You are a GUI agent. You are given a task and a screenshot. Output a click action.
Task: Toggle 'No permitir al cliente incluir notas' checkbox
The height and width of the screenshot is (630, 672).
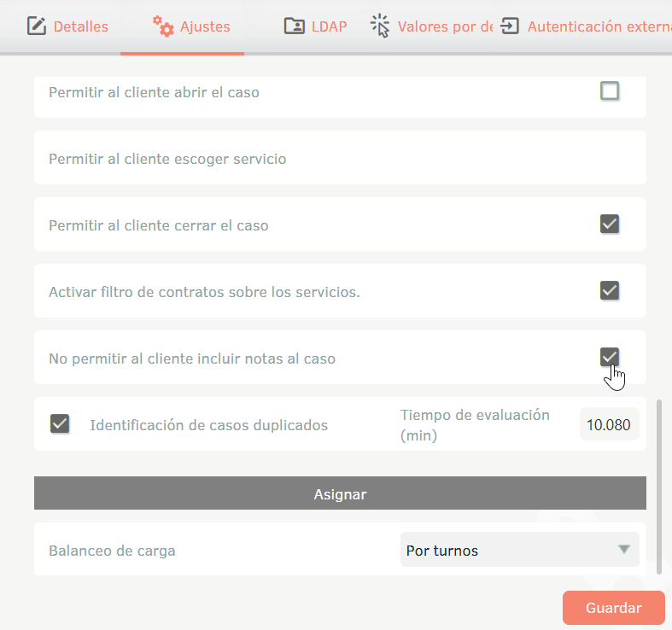[x=610, y=357]
